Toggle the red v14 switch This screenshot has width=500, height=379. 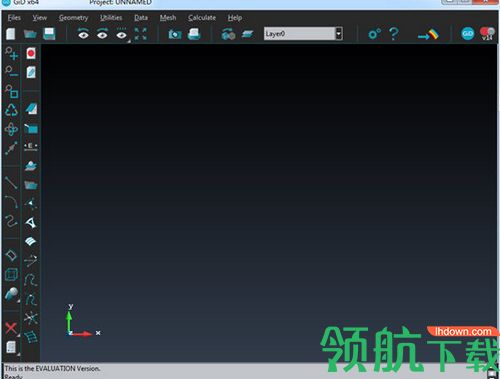pos(487,34)
